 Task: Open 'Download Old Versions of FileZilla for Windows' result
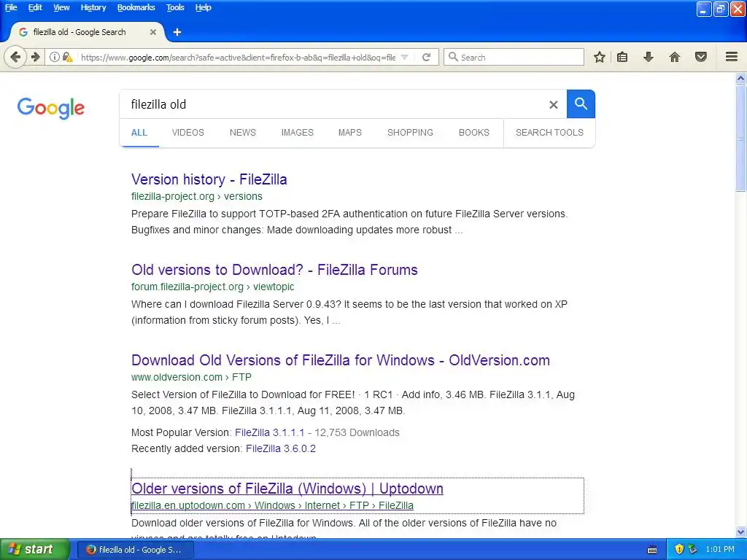click(x=341, y=360)
